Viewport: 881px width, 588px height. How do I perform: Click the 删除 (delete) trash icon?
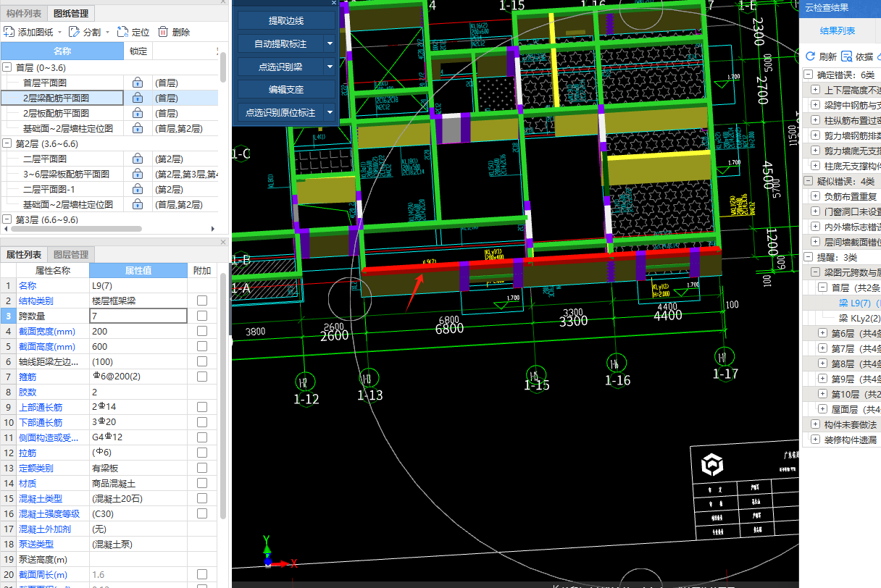pos(163,32)
